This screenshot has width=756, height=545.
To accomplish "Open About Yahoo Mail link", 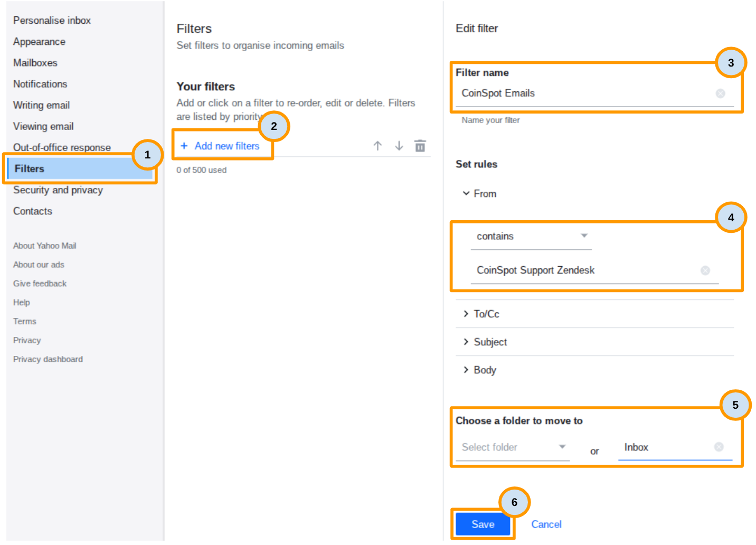I will [x=44, y=246].
